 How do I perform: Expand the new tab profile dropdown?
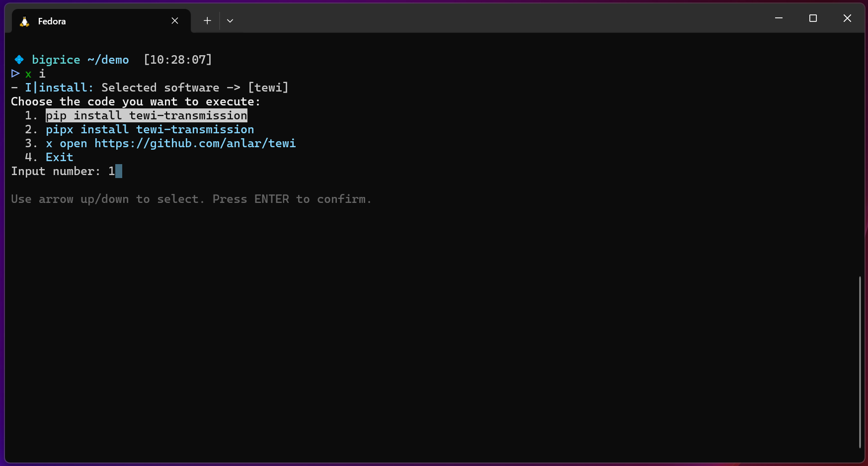pyautogui.click(x=230, y=21)
